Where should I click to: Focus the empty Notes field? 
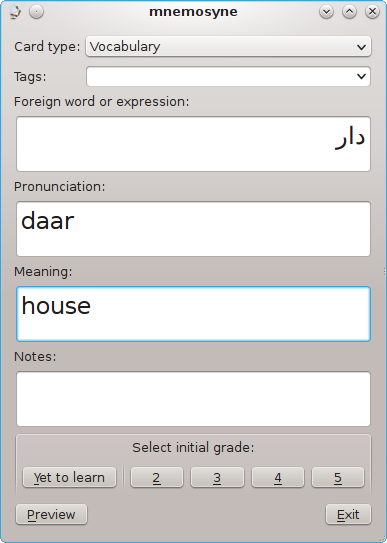click(x=194, y=399)
